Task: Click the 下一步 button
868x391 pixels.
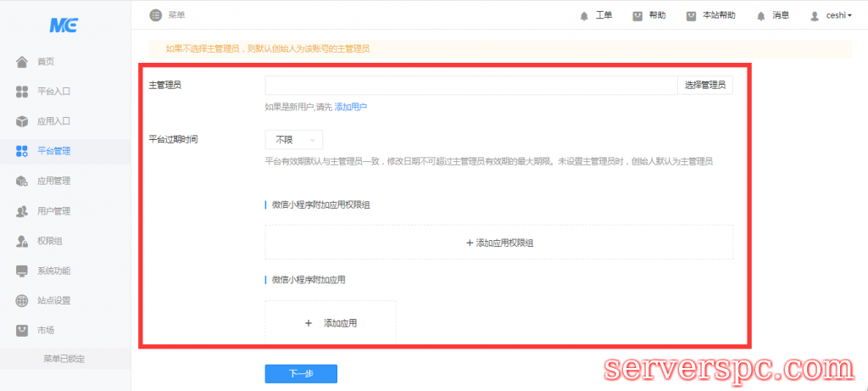Action: pyautogui.click(x=301, y=374)
